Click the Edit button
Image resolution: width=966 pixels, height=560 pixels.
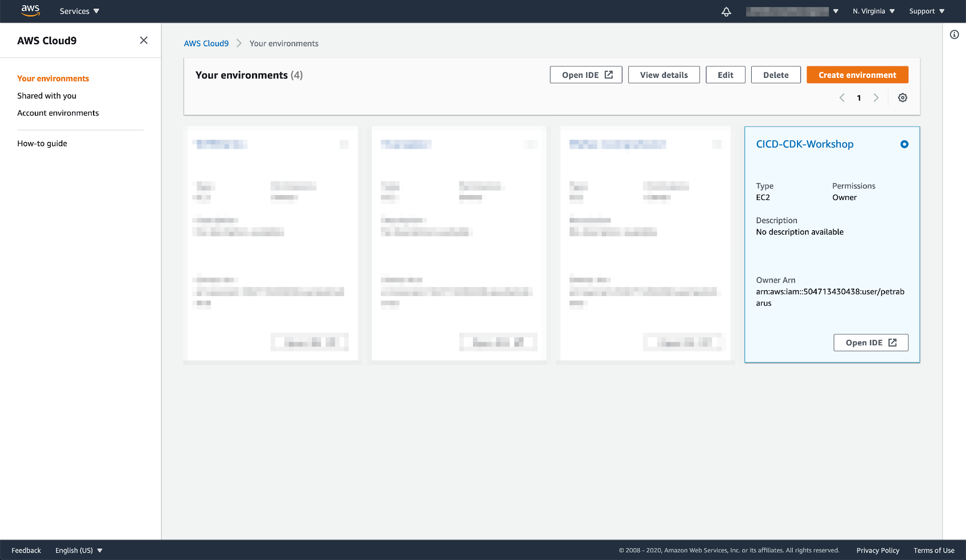click(x=725, y=75)
